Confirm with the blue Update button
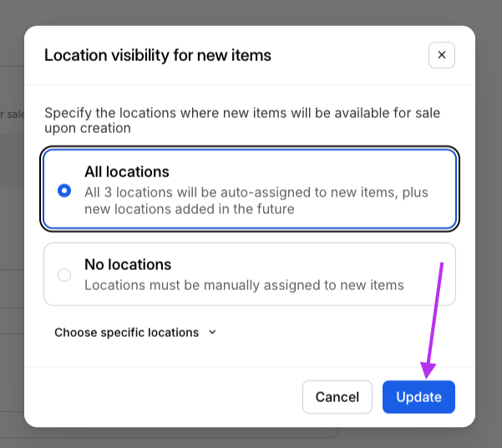502x448 pixels. [x=418, y=397]
